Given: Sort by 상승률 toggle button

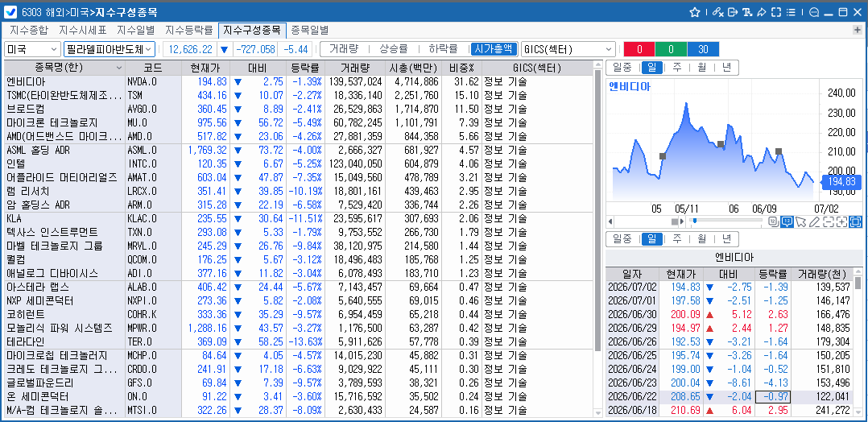Looking at the screenshot, I should (x=394, y=49).
